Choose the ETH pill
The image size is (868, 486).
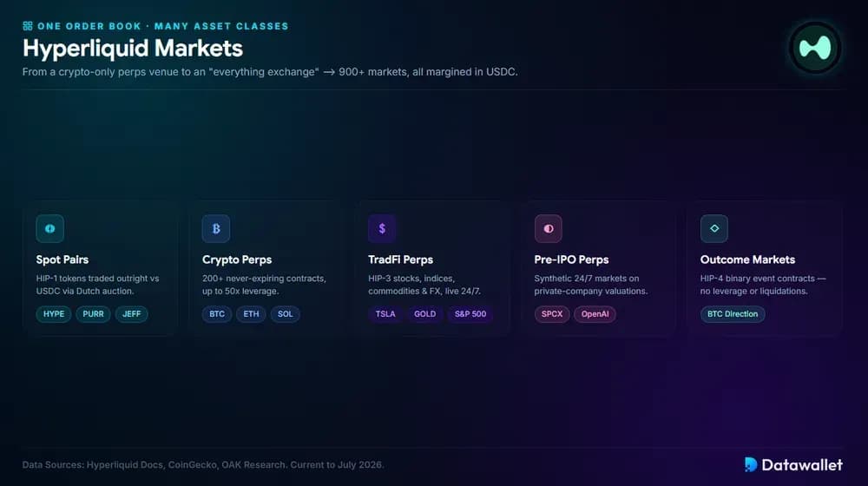[x=252, y=314]
